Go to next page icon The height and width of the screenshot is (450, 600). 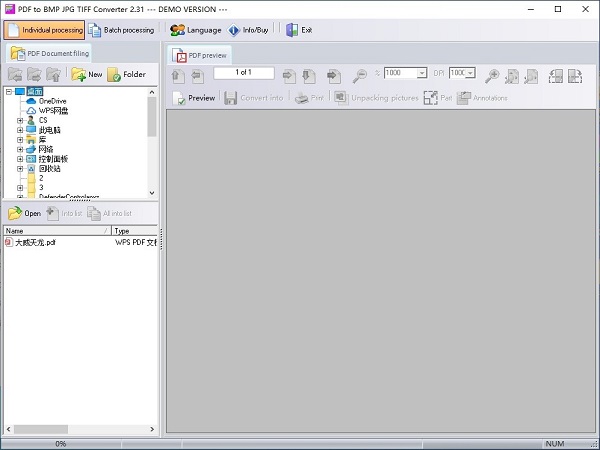tap(289, 76)
